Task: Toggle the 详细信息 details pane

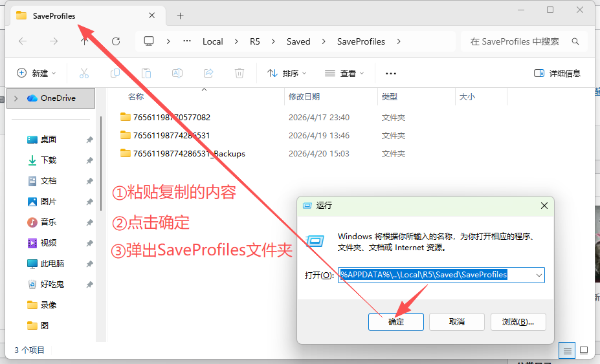Action: pyautogui.click(x=557, y=73)
